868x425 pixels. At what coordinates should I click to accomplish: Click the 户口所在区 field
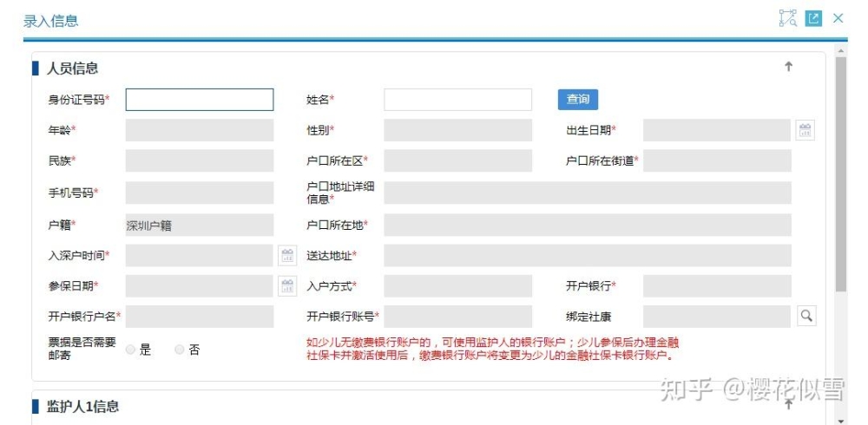point(457,160)
